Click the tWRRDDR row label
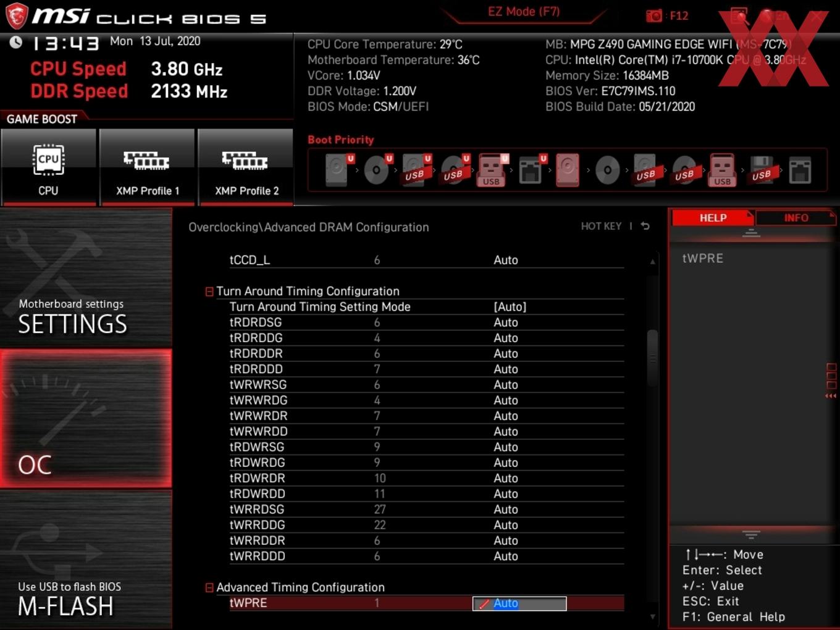840x630 pixels. pyautogui.click(x=258, y=540)
